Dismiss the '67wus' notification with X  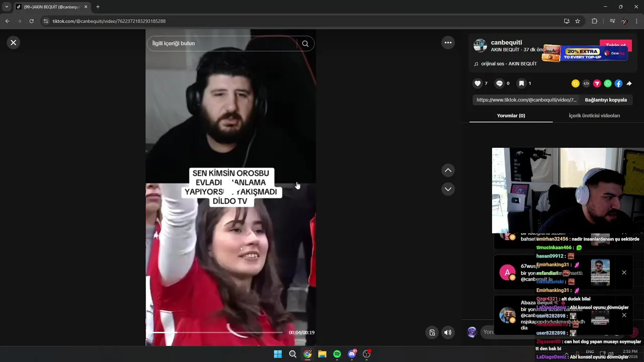point(624,273)
